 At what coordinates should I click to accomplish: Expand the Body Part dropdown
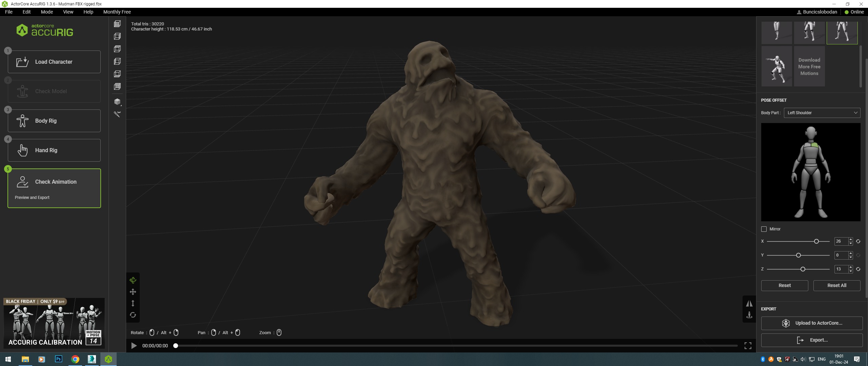[x=822, y=113]
